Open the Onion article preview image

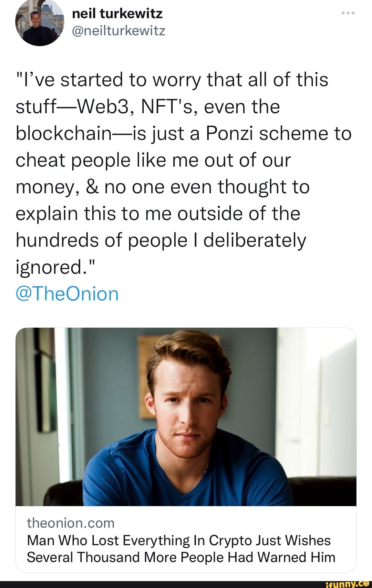pos(186,416)
